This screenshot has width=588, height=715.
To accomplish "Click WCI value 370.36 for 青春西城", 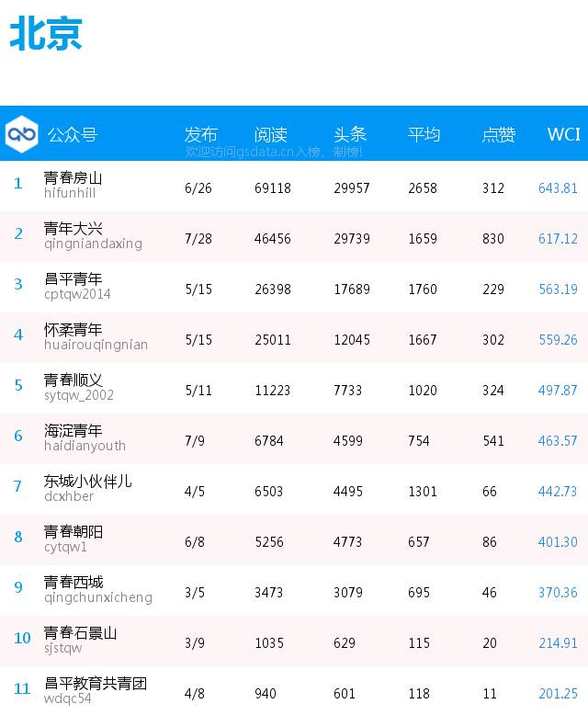I will (x=558, y=593).
